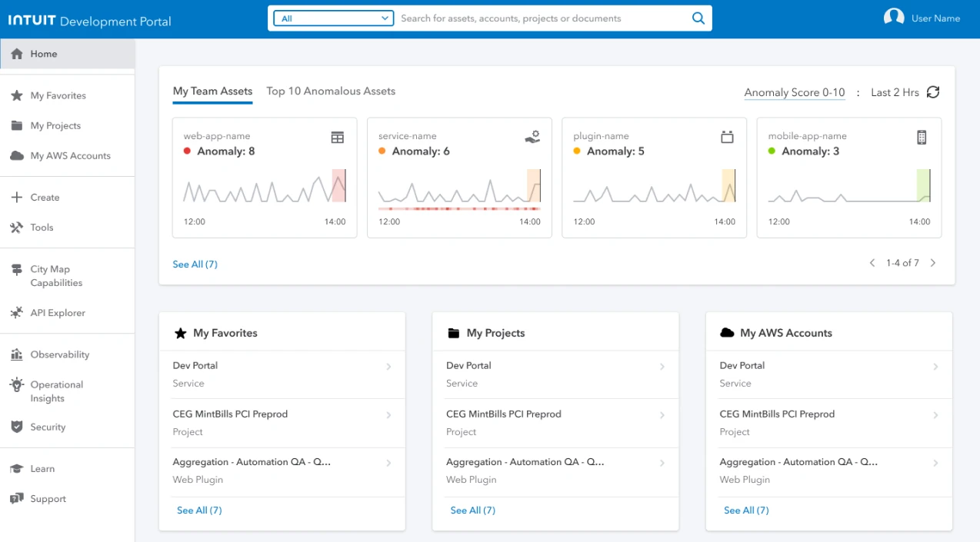Select Home in the sidebar menu
The height and width of the screenshot is (542, 980).
(x=68, y=54)
